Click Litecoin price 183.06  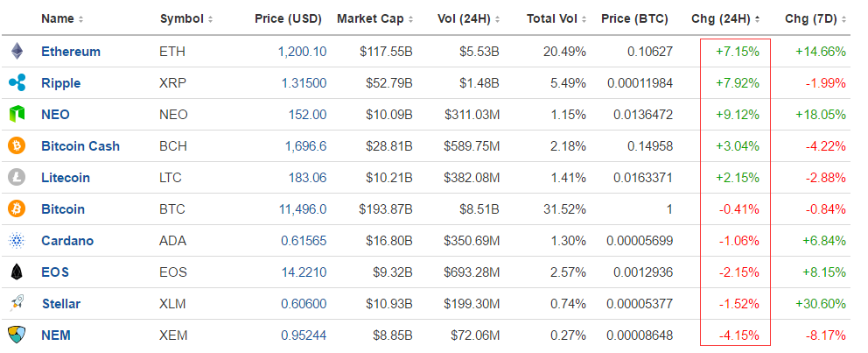click(x=307, y=178)
